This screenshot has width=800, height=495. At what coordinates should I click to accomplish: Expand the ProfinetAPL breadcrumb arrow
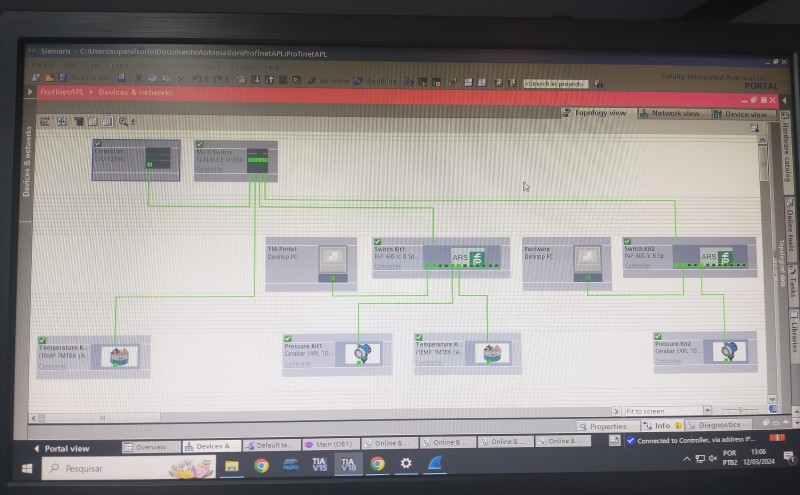[31, 92]
